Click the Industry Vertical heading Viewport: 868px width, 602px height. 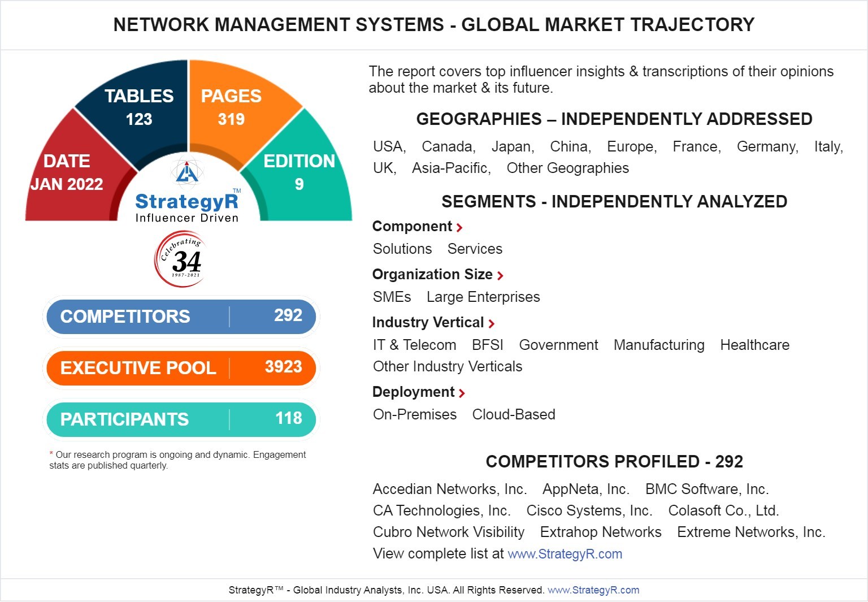pyautogui.click(x=428, y=323)
